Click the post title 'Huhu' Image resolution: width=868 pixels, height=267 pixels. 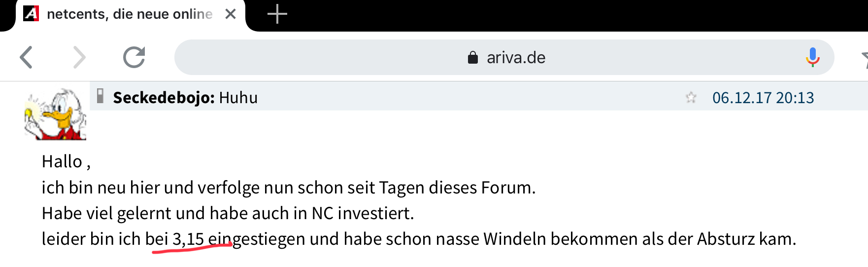pyautogui.click(x=238, y=98)
